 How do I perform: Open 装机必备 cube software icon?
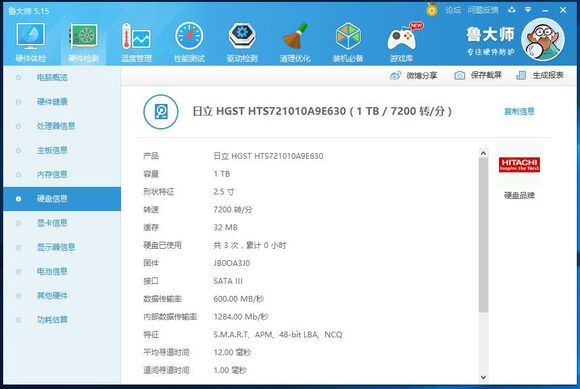[x=348, y=42]
